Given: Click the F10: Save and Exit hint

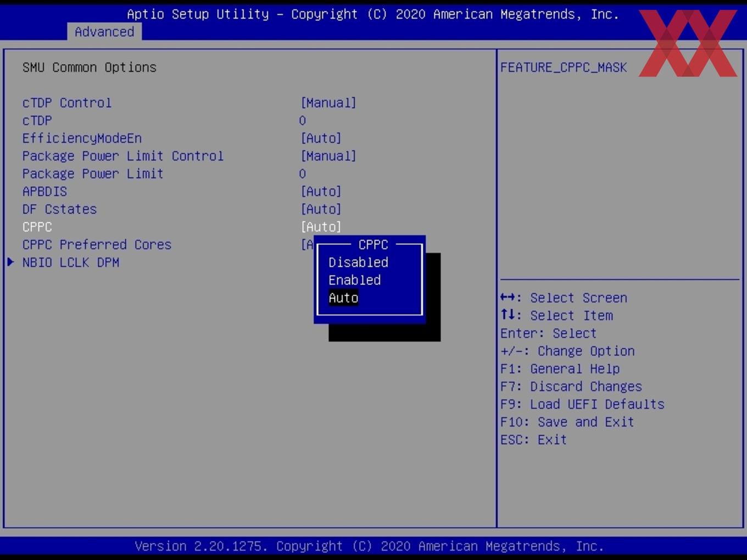Looking at the screenshot, I should (x=567, y=422).
